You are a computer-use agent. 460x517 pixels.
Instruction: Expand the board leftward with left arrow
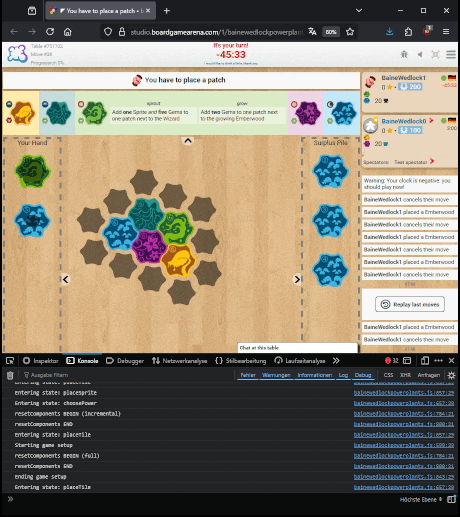click(66, 279)
